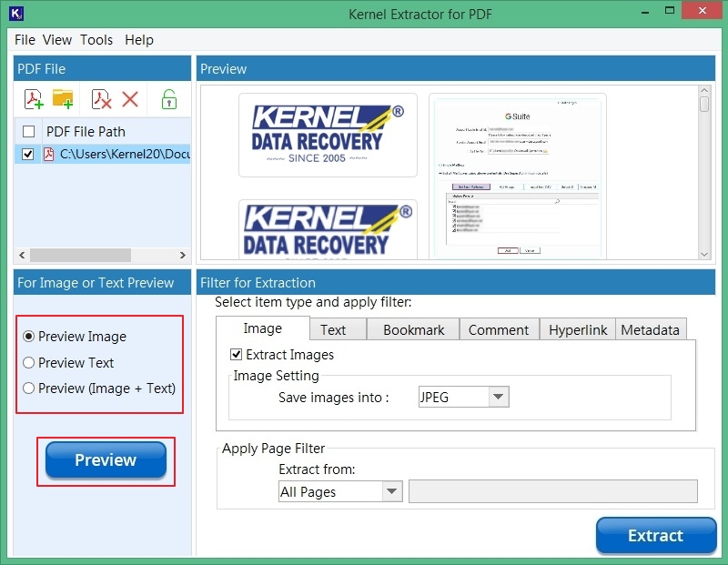Screen dimensions: 728x565
Task: Select the Preview Image radio button
Action: (x=29, y=336)
